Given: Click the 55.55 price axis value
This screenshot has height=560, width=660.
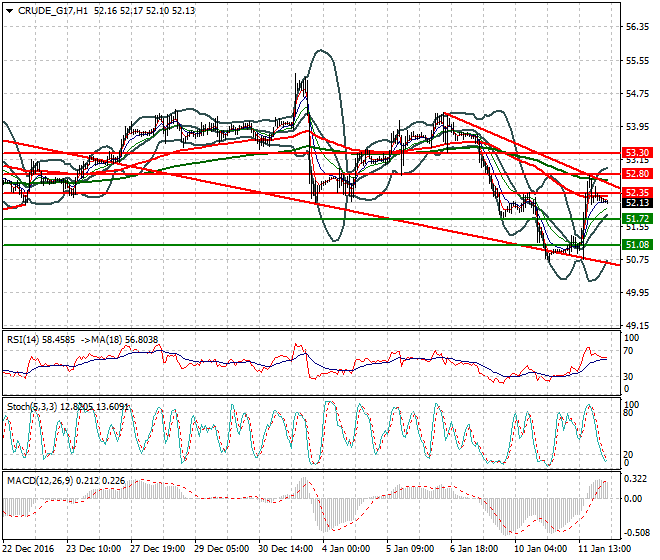Looking at the screenshot, I should pyautogui.click(x=637, y=61).
